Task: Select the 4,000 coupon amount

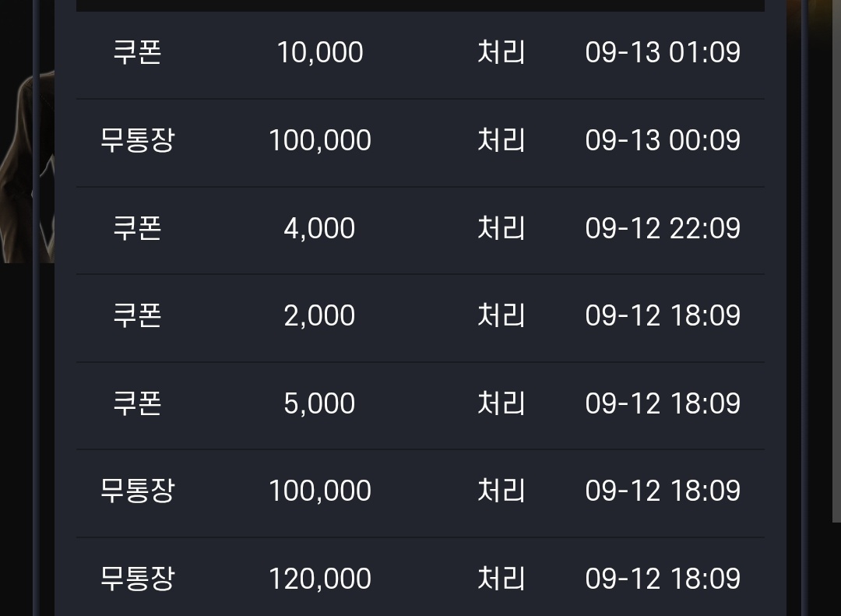Action: point(320,228)
